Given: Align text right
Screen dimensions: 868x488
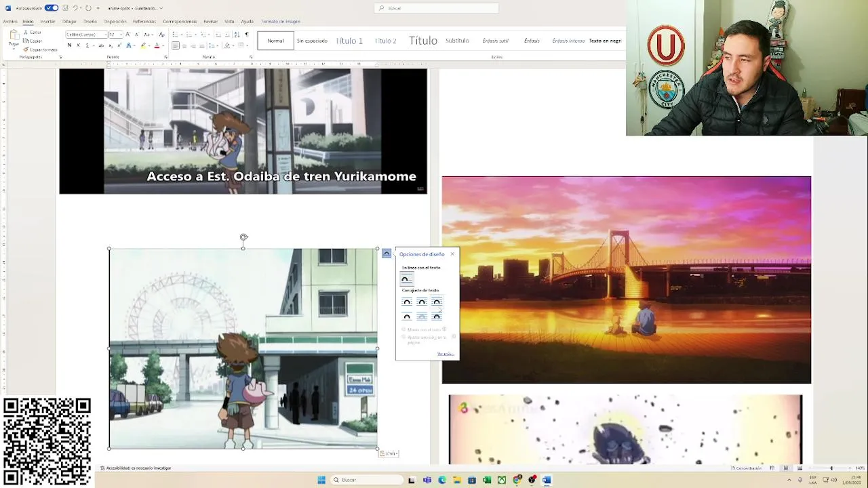Looking at the screenshot, I should coord(193,45).
